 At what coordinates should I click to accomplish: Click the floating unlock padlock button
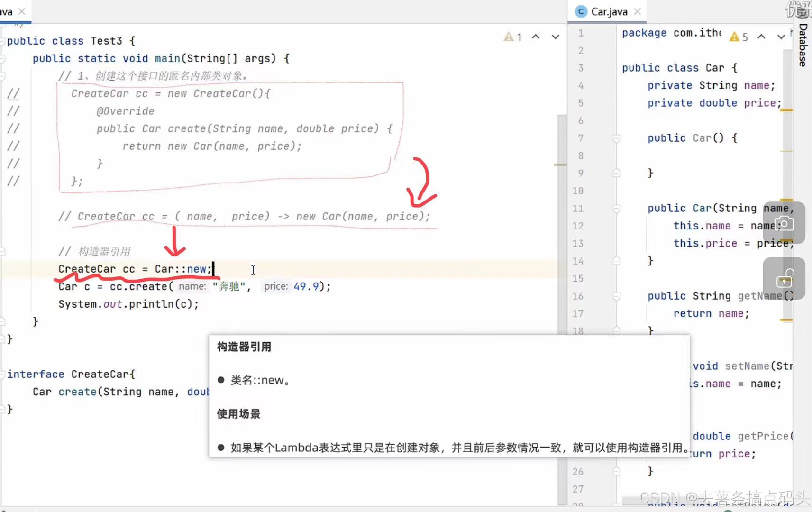click(x=784, y=279)
